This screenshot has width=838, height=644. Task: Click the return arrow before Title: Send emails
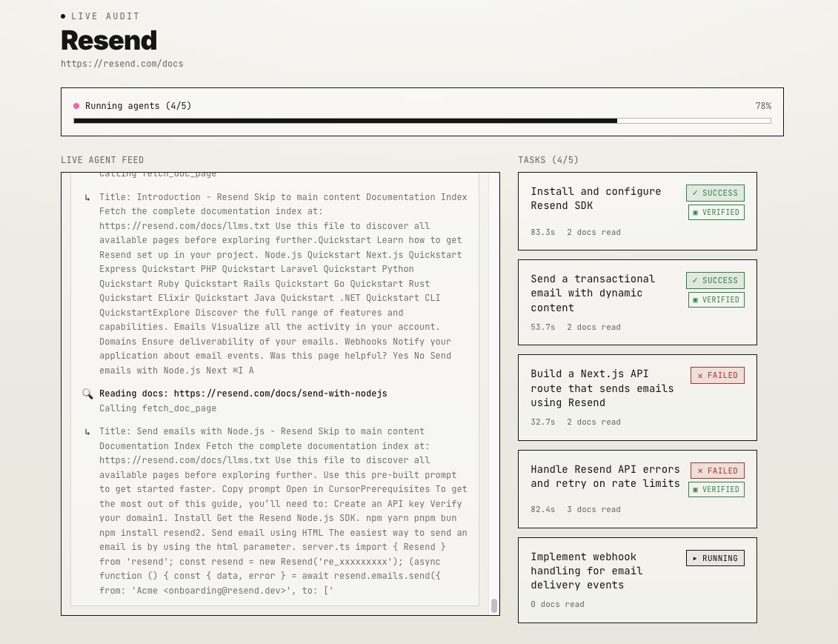point(87,432)
